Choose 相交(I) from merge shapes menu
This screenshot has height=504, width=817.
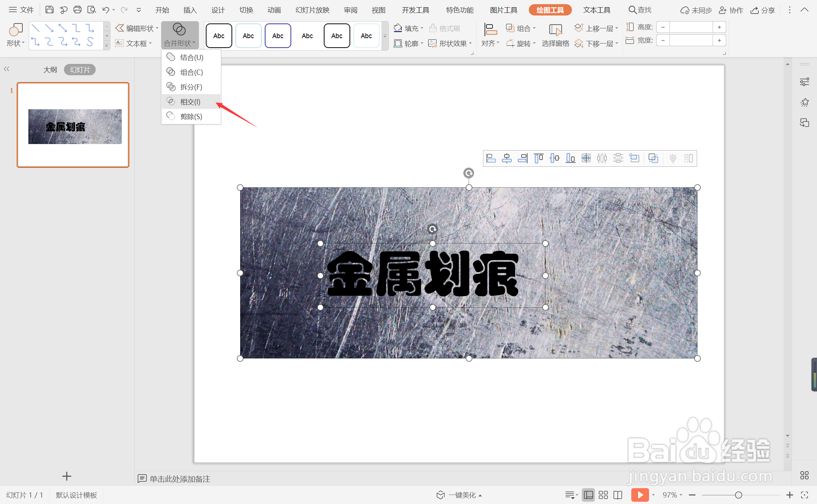pos(191,102)
